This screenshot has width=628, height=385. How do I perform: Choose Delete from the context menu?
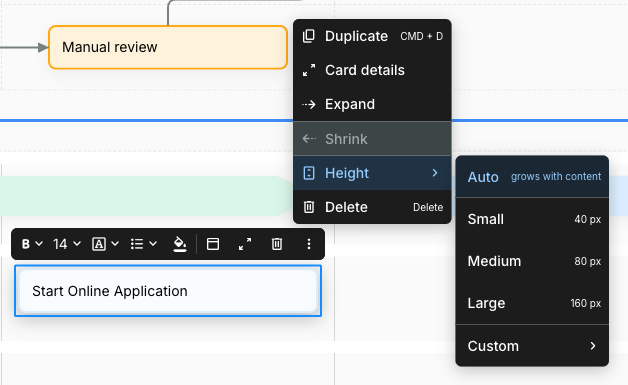click(x=372, y=207)
